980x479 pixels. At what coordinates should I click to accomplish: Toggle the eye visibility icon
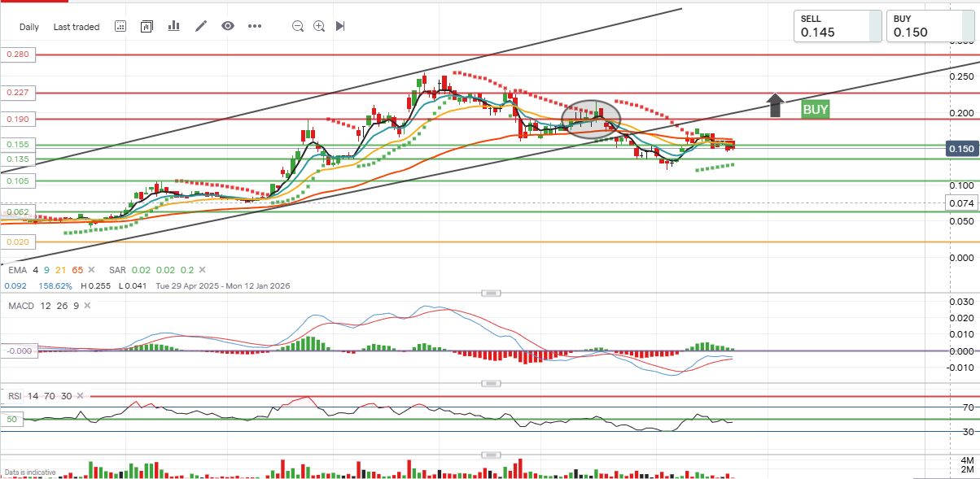(x=228, y=26)
